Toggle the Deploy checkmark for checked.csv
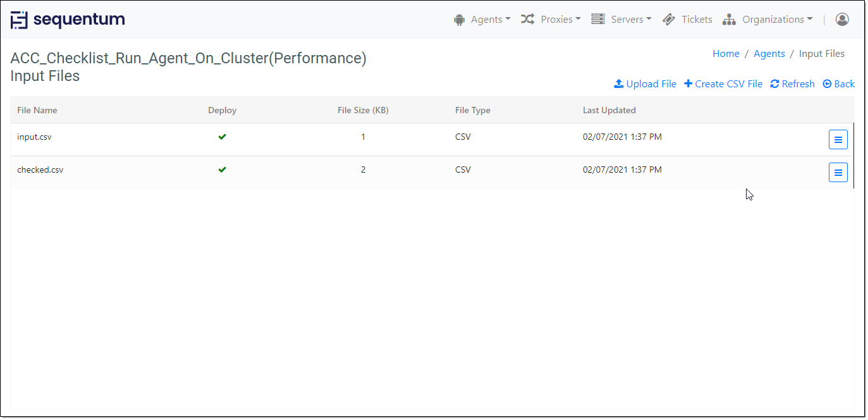The image size is (868, 420). tap(222, 170)
